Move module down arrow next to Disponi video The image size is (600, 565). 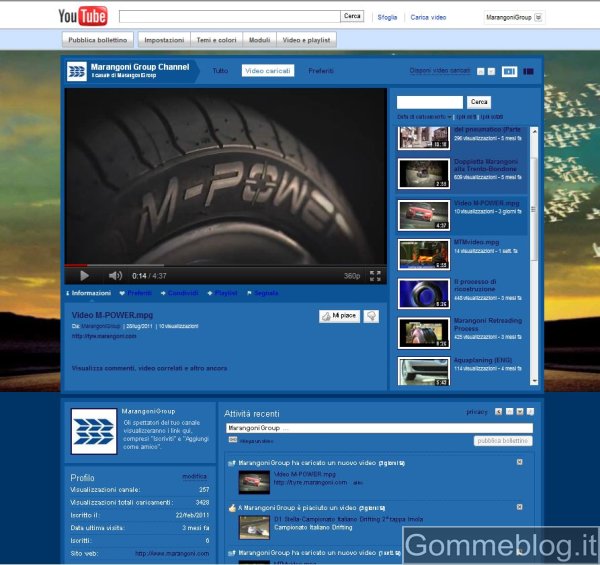[x=491, y=72]
